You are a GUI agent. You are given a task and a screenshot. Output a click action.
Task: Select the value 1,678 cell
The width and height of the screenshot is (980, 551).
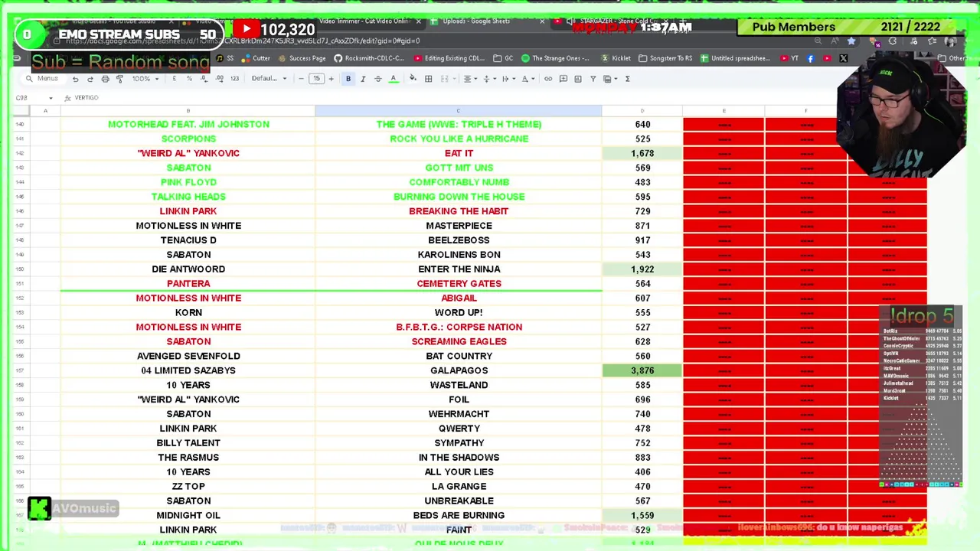pos(642,153)
